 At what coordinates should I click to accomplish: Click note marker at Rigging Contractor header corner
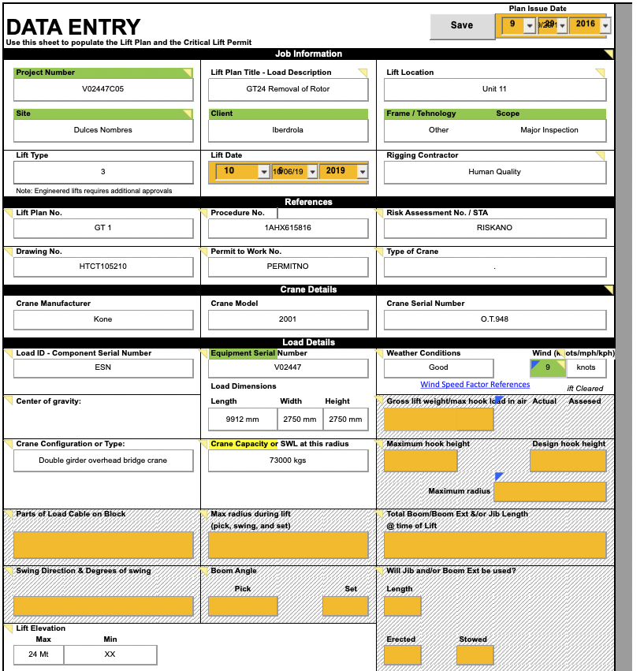pos(601,155)
